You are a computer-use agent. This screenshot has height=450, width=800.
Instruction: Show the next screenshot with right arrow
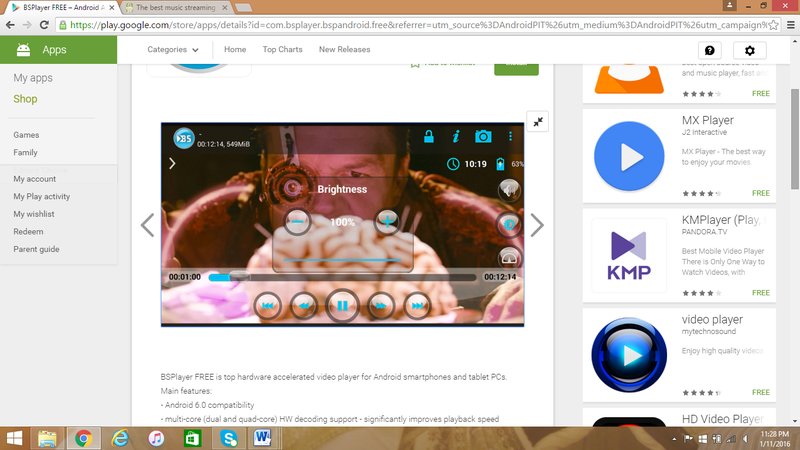[537, 225]
